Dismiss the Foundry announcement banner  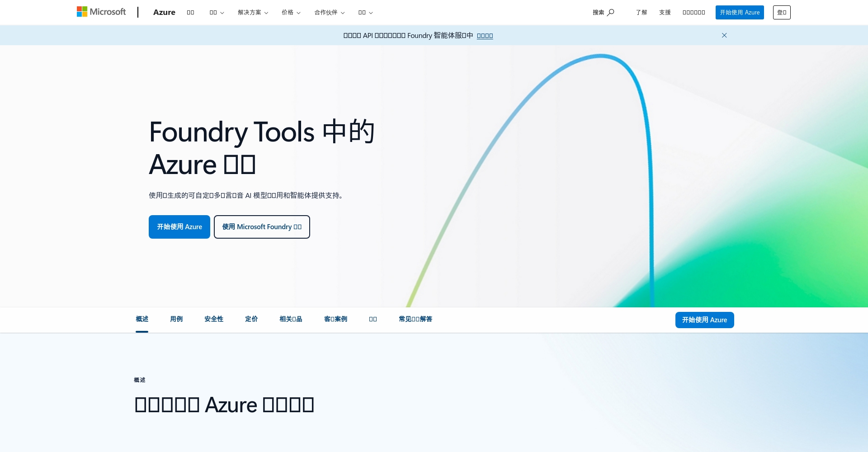[724, 35]
